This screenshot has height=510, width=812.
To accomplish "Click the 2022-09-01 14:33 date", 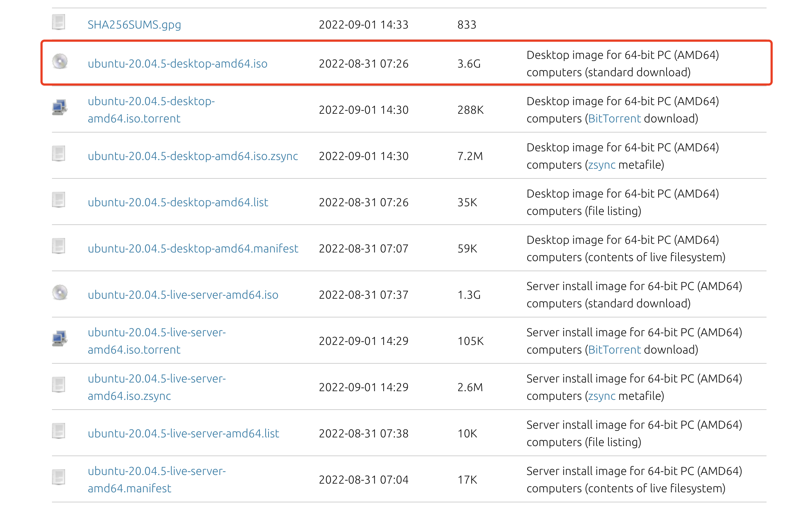I will click(364, 25).
